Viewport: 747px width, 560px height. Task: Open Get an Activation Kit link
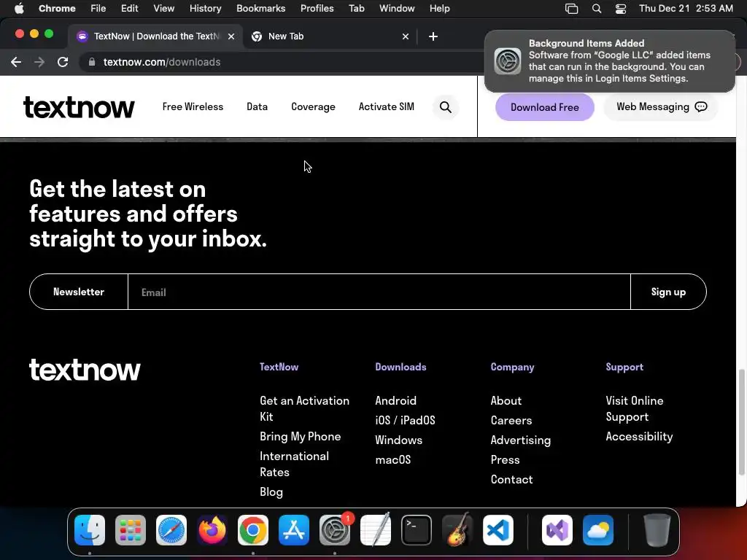coord(304,408)
